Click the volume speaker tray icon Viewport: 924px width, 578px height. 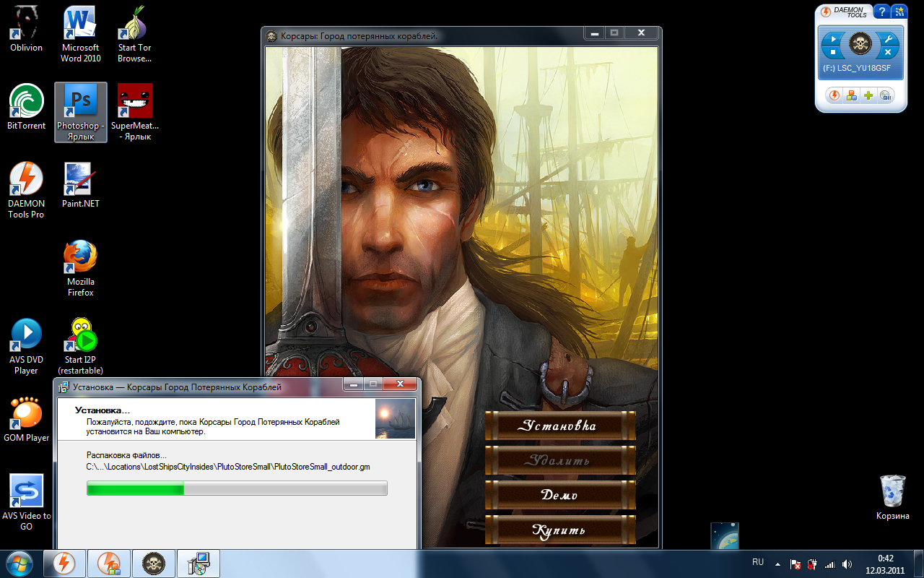(846, 564)
